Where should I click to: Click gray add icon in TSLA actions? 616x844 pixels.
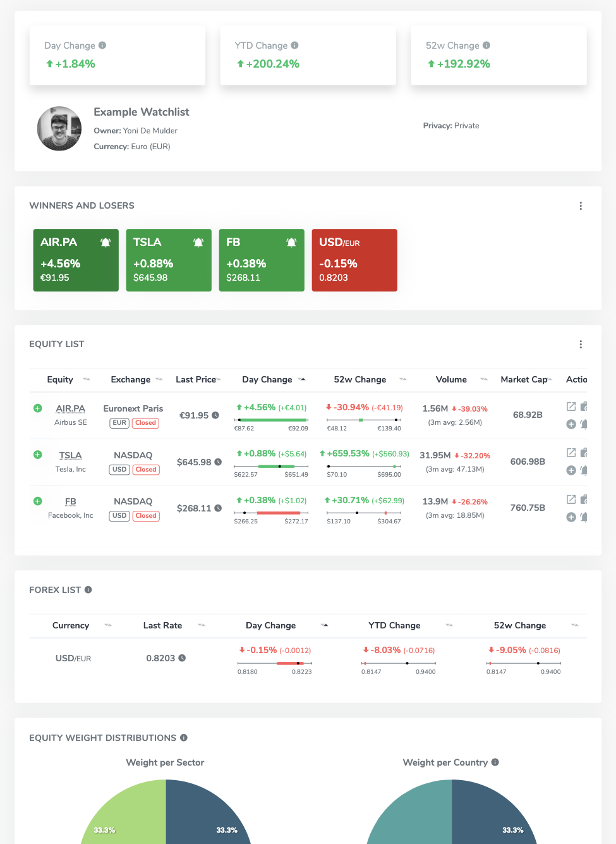click(571, 470)
